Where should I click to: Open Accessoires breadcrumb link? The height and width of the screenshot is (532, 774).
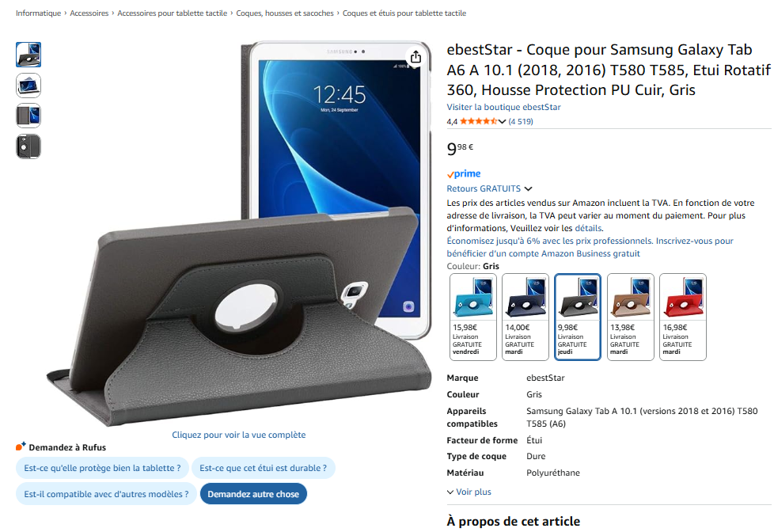click(x=89, y=13)
